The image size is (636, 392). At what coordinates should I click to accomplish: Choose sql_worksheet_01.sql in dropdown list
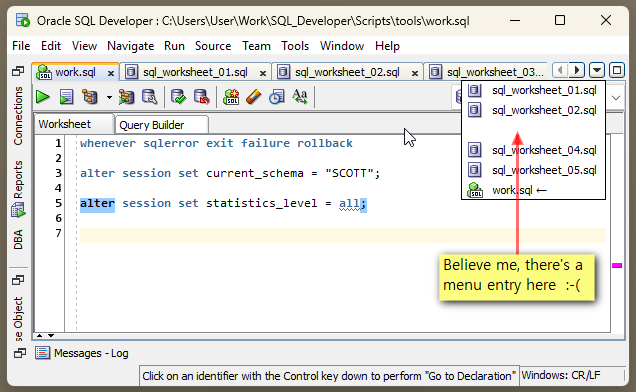pyautogui.click(x=533, y=90)
